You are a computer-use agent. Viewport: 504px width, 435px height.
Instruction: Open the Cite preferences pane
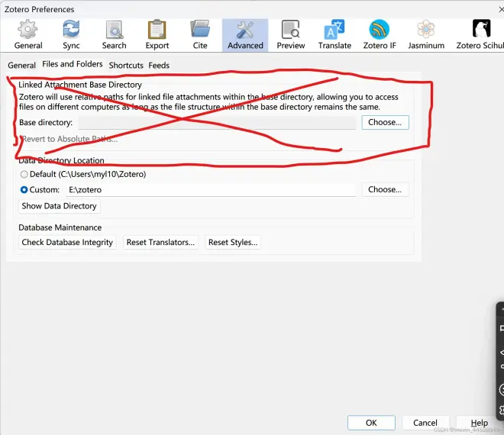click(x=200, y=34)
